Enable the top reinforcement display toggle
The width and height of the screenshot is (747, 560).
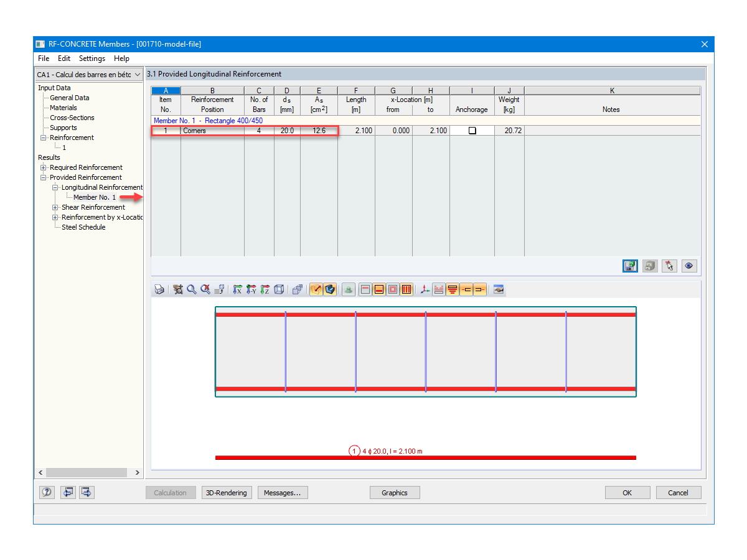click(x=365, y=289)
